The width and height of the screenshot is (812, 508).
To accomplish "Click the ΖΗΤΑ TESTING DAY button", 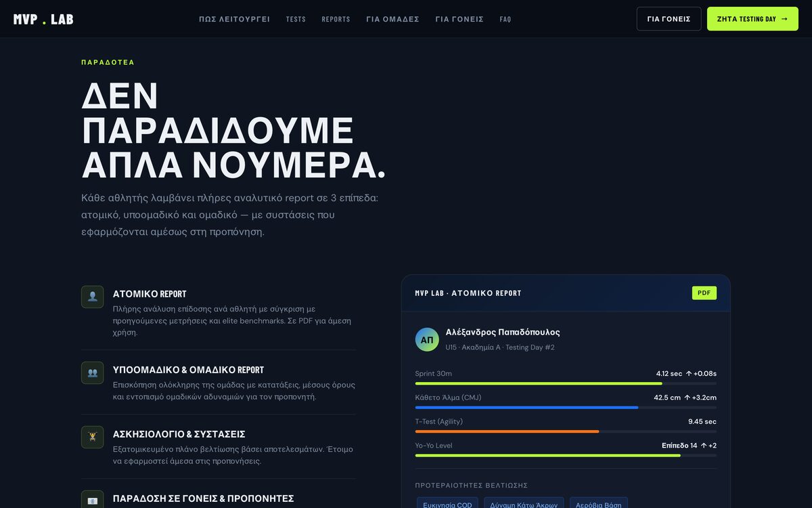I will (x=752, y=19).
